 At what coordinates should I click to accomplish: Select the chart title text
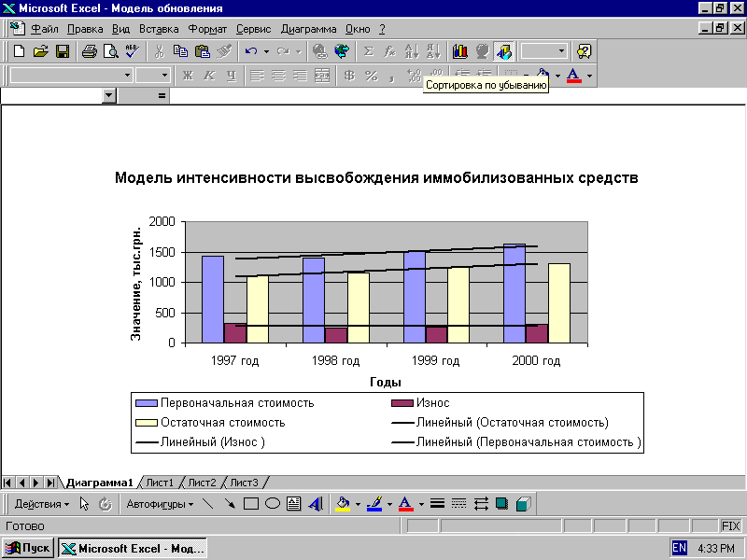[375, 177]
